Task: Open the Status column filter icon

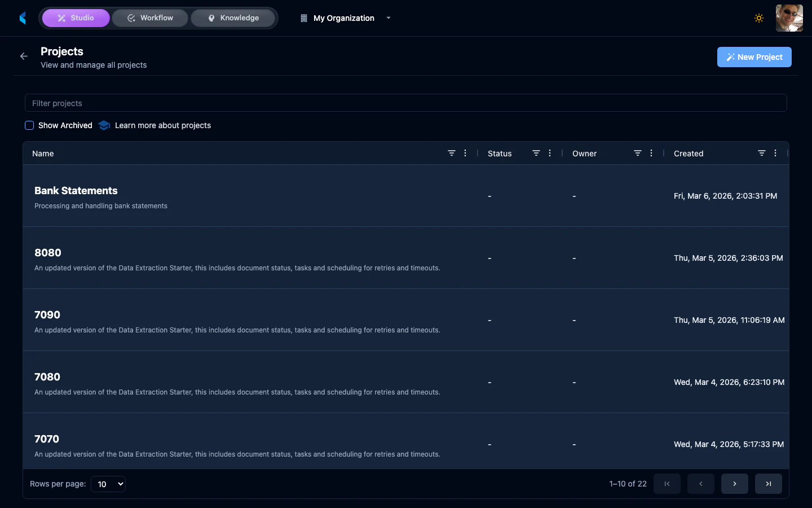Action: pyautogui.click(x=536, y=153)
